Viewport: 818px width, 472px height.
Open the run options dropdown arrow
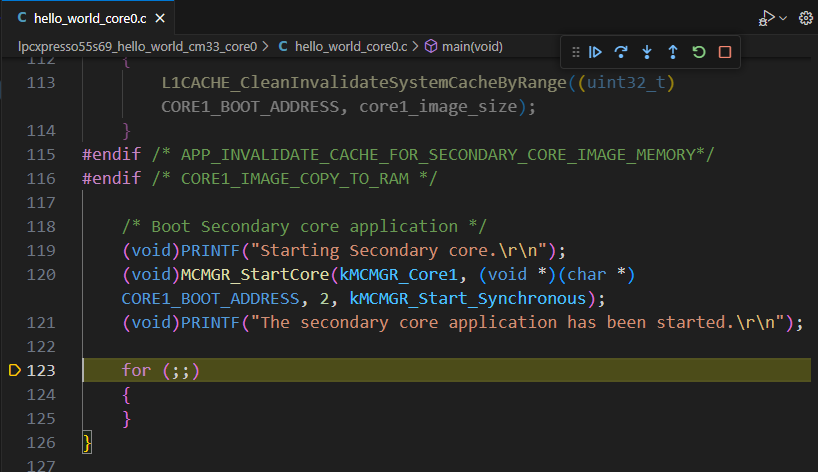pyautogui.click(x=783, y=18)
